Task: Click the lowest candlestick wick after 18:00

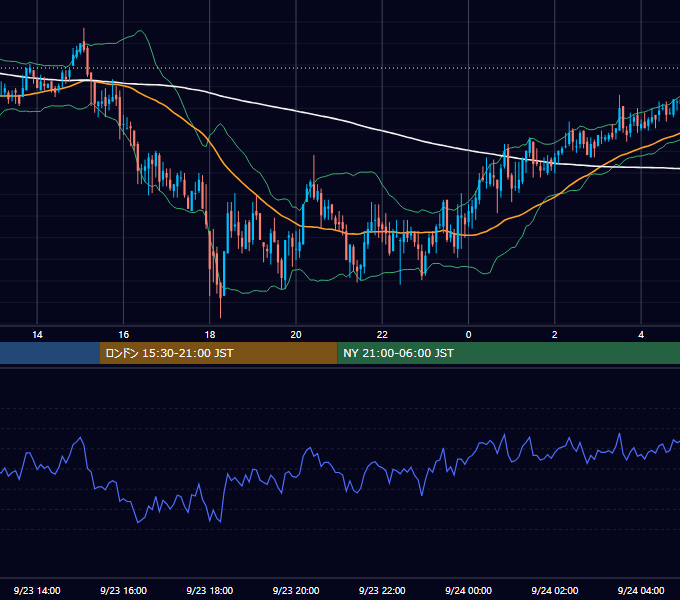Action: pos(220,308)
